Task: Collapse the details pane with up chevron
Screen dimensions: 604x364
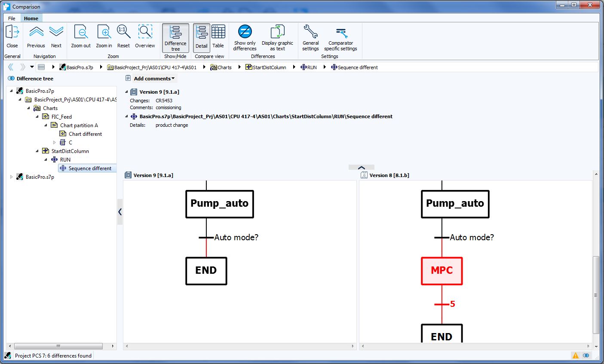Action: coord(362,168)
